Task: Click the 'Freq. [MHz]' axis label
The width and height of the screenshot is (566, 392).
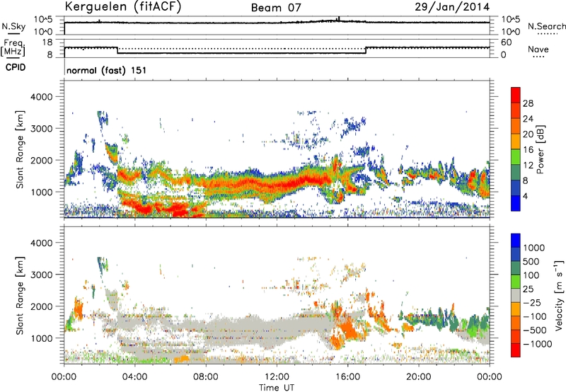Action: point(13,47)
